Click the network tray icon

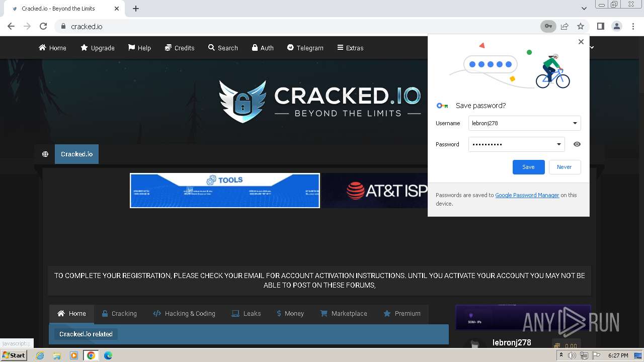click(x=584, y=355)
